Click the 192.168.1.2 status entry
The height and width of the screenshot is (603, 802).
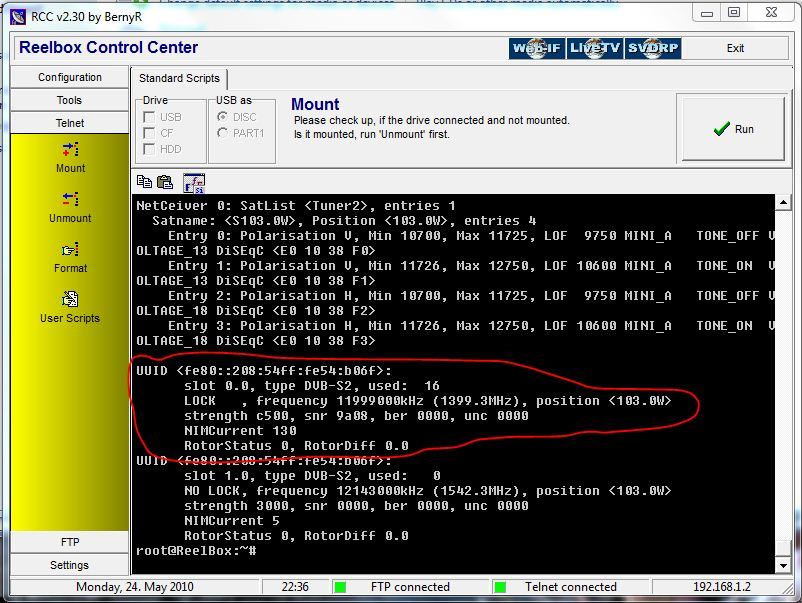(721, 587)
